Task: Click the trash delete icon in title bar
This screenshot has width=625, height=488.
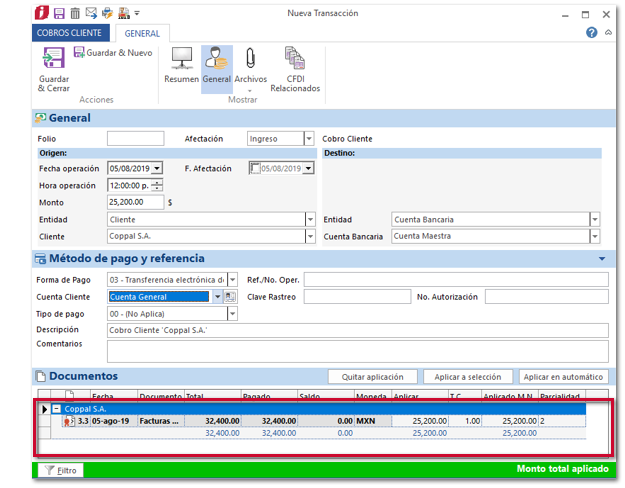Action: click(75, 13)
